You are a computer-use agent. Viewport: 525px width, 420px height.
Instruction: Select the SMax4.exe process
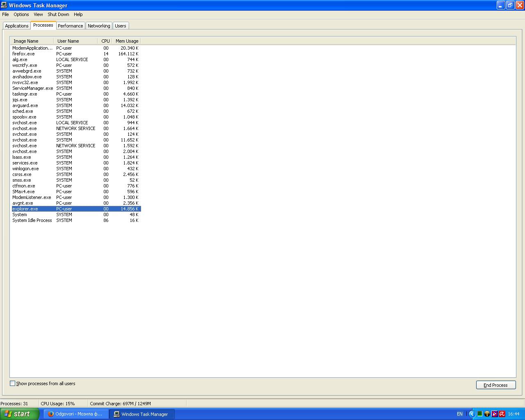tap(76, 192)
